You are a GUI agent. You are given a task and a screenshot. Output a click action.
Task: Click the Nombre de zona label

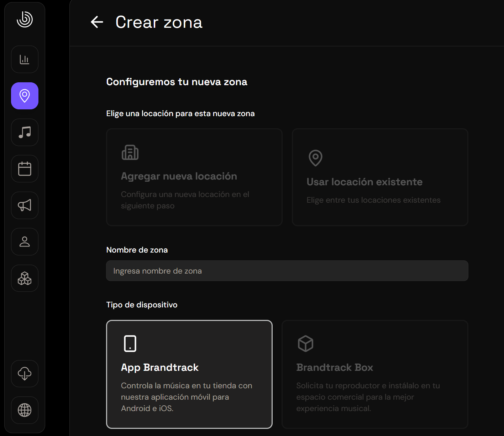137,250
